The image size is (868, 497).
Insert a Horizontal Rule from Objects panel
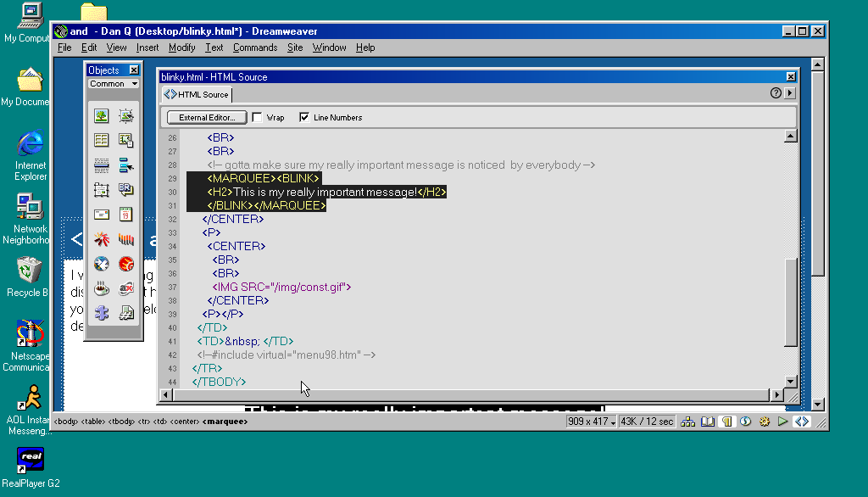point(101,165)
